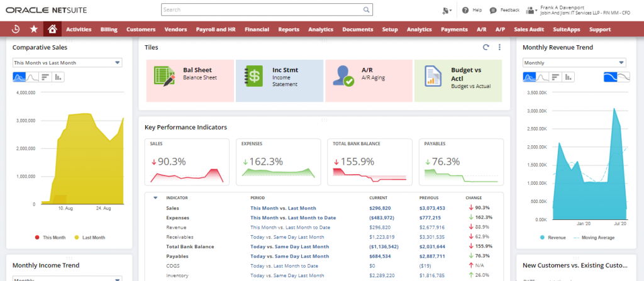Click the Help question mark icon

[465, 10]
